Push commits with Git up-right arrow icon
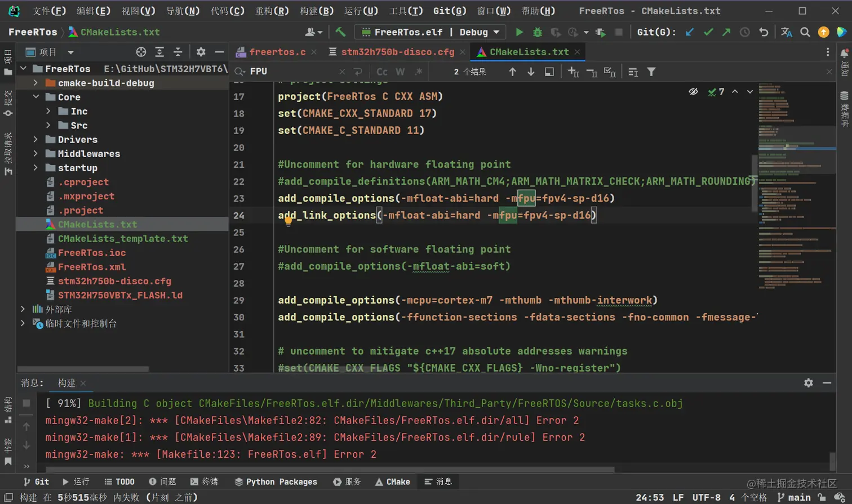 coord(726,32)
